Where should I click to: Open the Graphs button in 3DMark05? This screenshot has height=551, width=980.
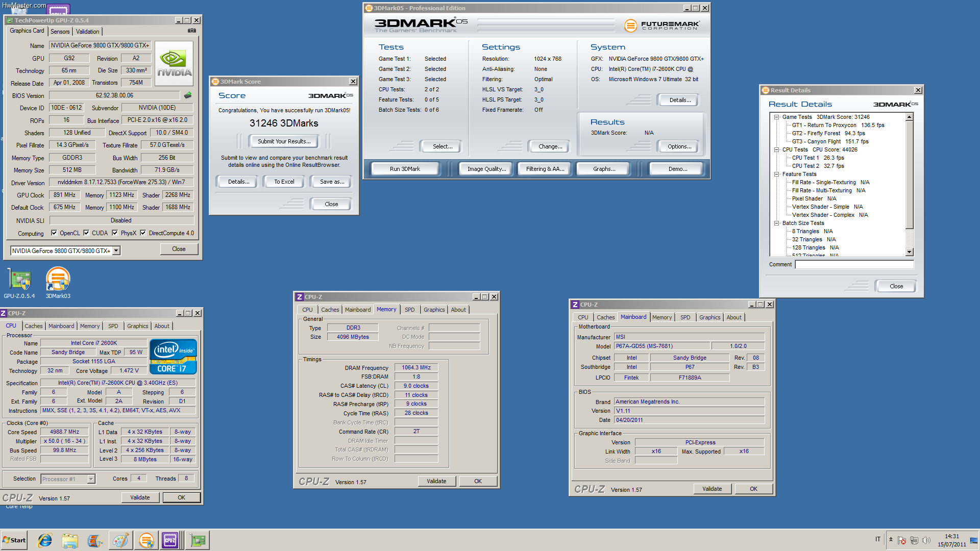(x=604, y=169)
